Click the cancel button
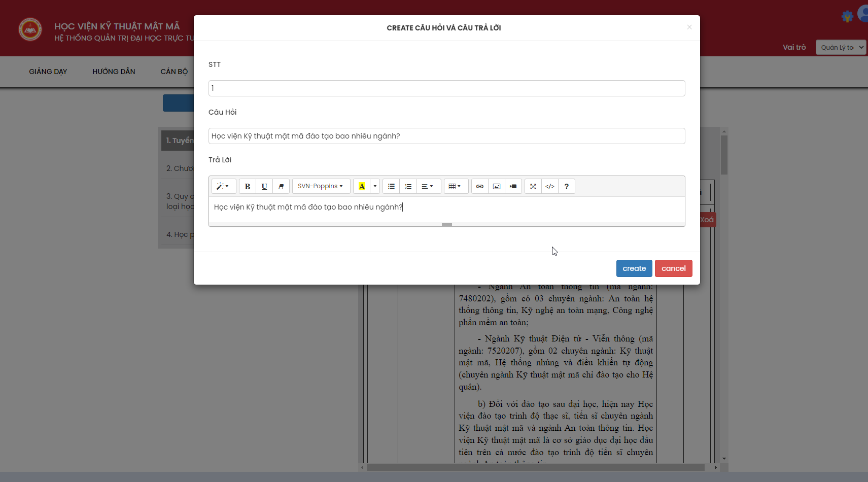The width and height of the screenshot is (868, 482). [x=673, y=268]
